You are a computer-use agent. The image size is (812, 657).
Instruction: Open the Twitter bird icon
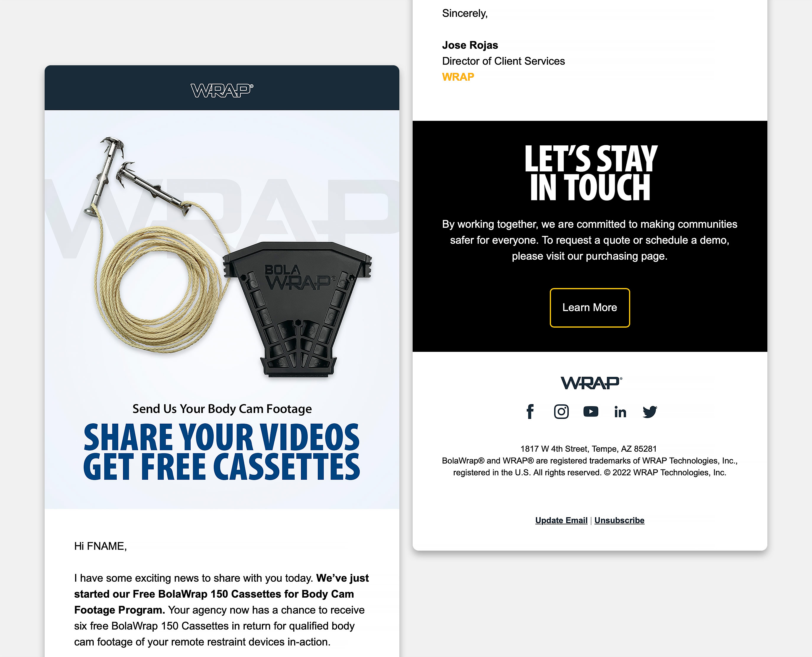[x=650, y=412]
